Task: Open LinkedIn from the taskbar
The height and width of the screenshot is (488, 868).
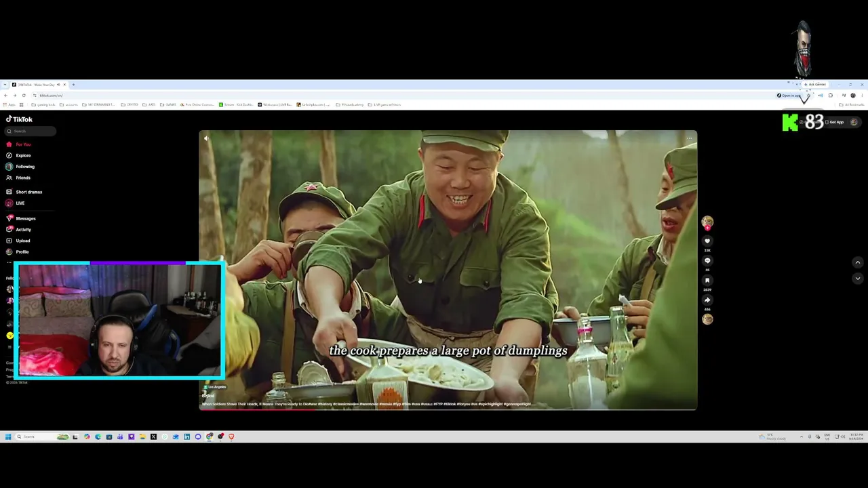Action: (186, 436)
